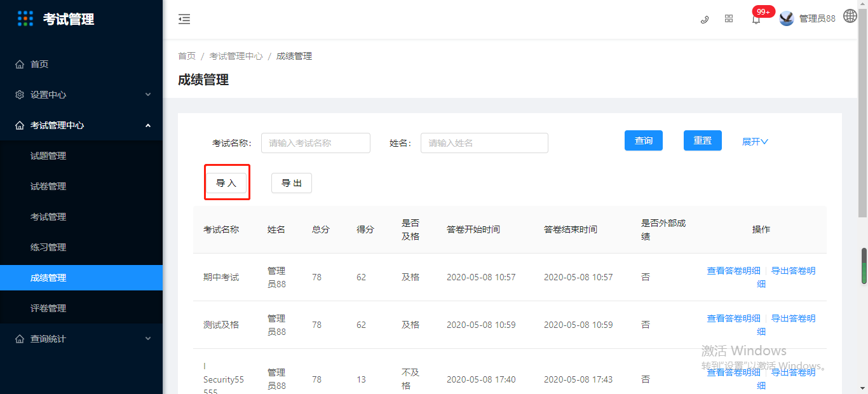
Task: Open 试卷管理 in the sidebar
Action: tap(81, 186)
